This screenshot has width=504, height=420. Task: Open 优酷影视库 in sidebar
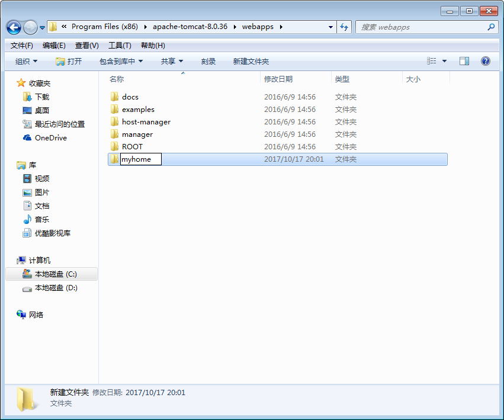46,233
